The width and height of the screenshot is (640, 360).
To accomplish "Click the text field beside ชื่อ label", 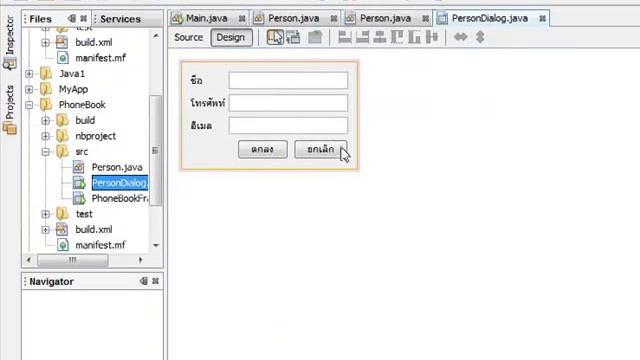I will click(288, 80).
